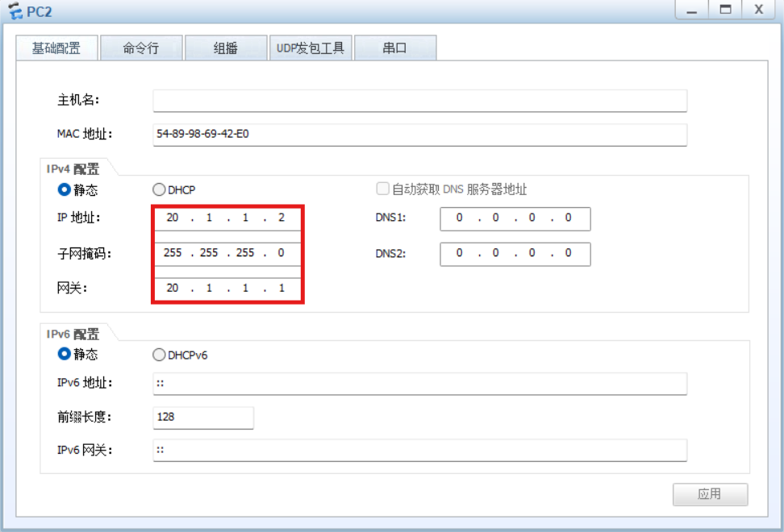
Task: Open the 组播 tab
Action: click(226, 48)
